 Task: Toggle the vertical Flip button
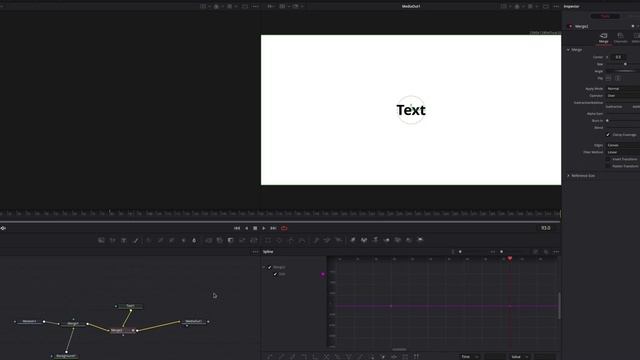618,78
